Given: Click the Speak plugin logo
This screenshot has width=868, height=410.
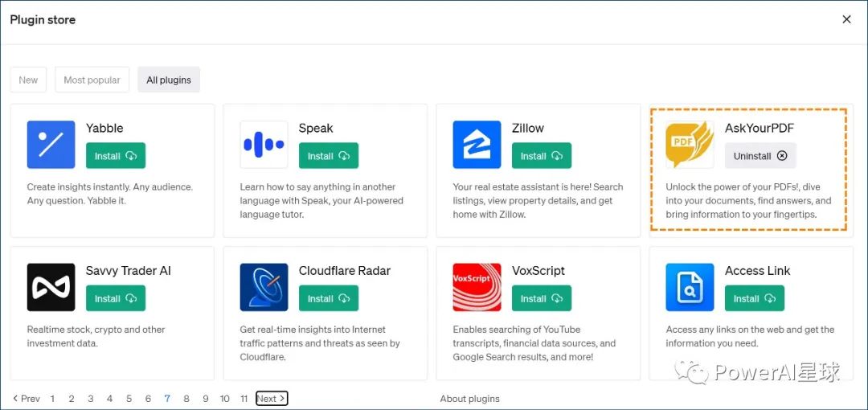Looking at the screenshot, I should [264, 145].
